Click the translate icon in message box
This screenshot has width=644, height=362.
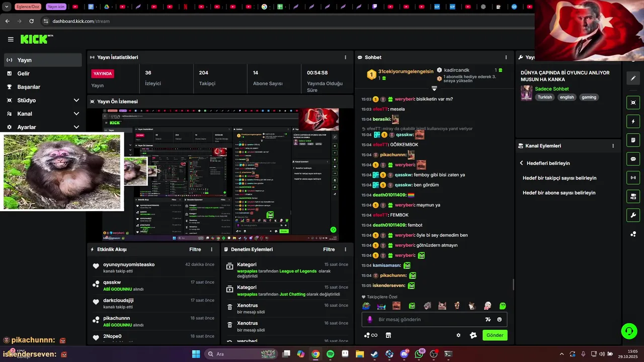[x=488, y=319]
